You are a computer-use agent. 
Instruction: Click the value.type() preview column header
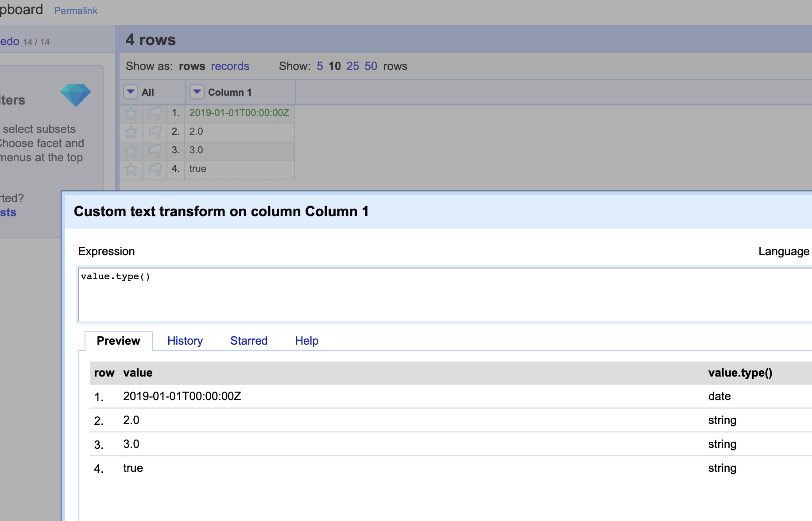point(740,373)
